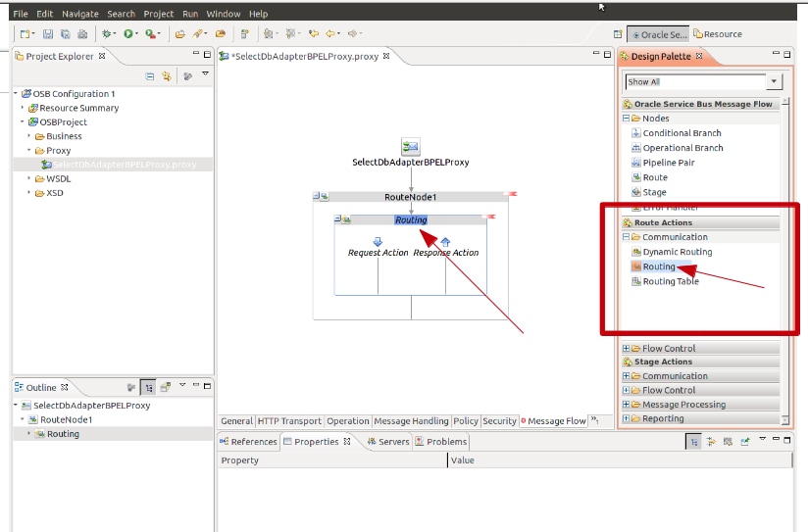Expand the WSDL folder in Project Explorer
The height and width of the screenshot is (532, 808).
point(29,178)
